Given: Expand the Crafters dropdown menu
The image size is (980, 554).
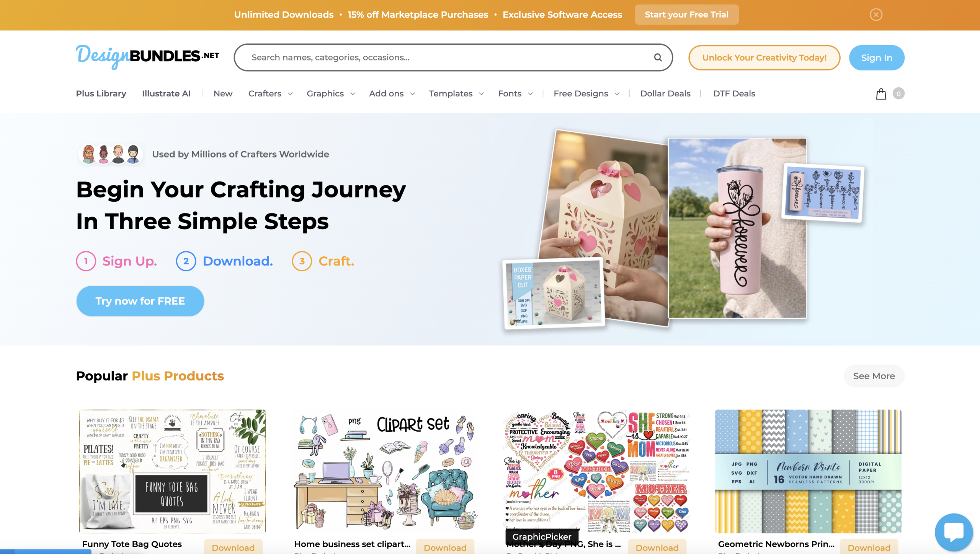Looking at the screenshot, I should coord(270,94).
